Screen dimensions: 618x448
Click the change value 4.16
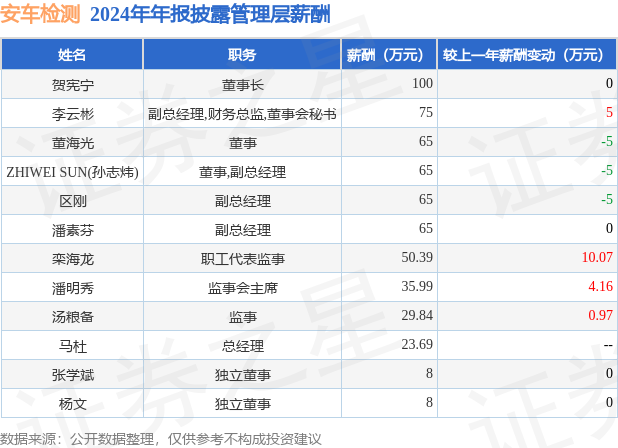601,286
